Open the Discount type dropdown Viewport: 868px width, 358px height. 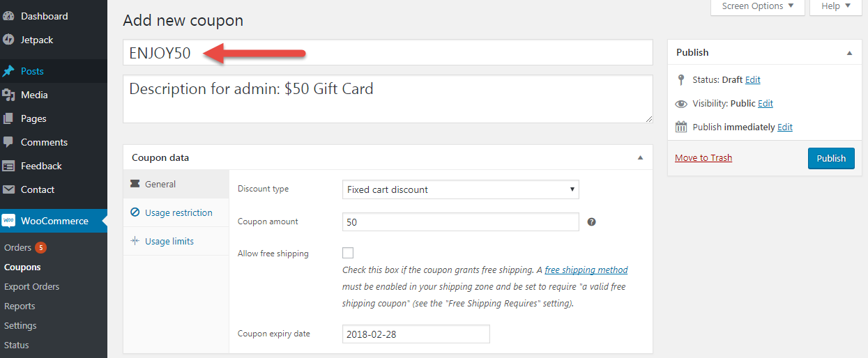click(461, 189)
